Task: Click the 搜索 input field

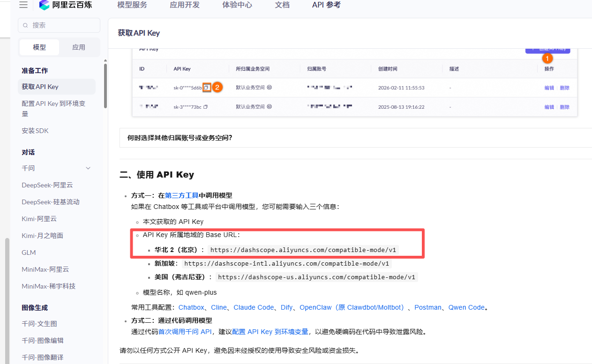Action: click(x=59, y=25)
